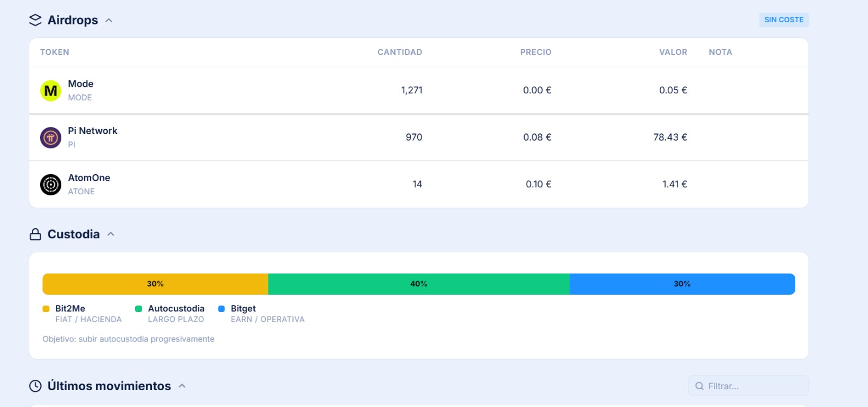
Task: Select the AtomOne token name
Action: coord(89,177)
